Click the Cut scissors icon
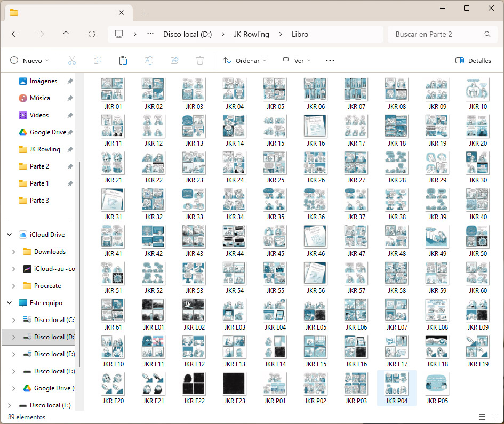This screenshot has height=424, width=504. point(72,61)
